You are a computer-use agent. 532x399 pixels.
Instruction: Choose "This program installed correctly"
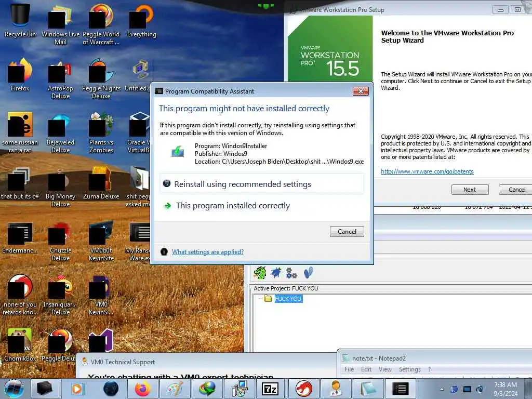pos(262,206)
